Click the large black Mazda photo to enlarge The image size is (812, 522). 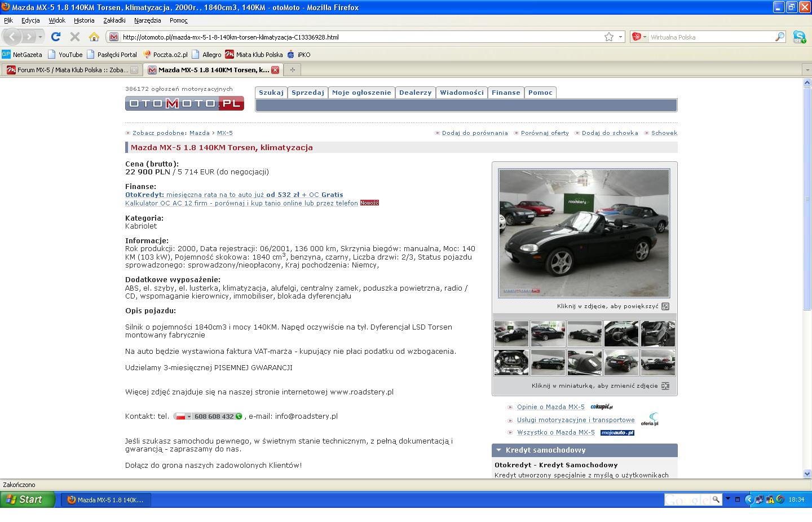click(584, 233)
